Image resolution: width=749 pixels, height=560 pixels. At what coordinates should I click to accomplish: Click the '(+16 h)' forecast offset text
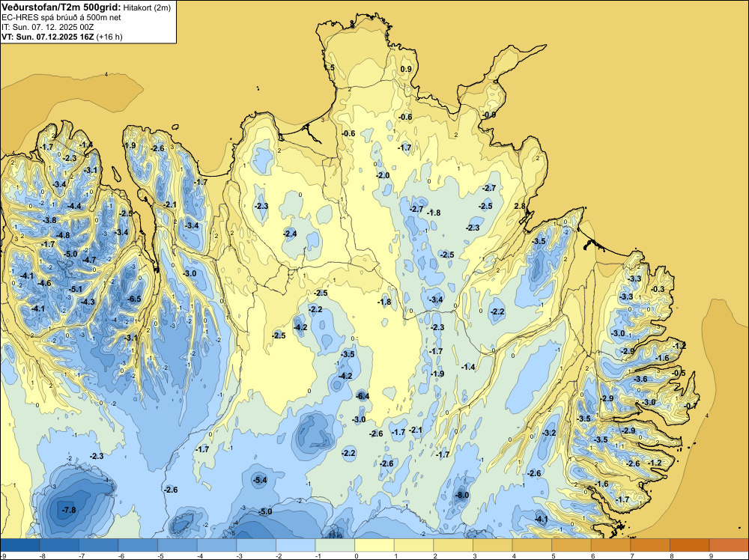pyautogui.click(x=109, y=37)
